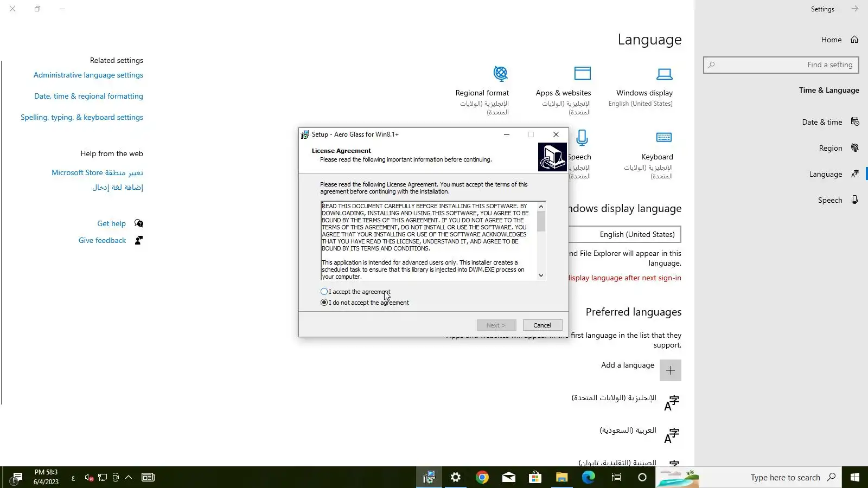
Task: Select the Arabic (Saudi Arabia) language entry
Action: [639, 434]
